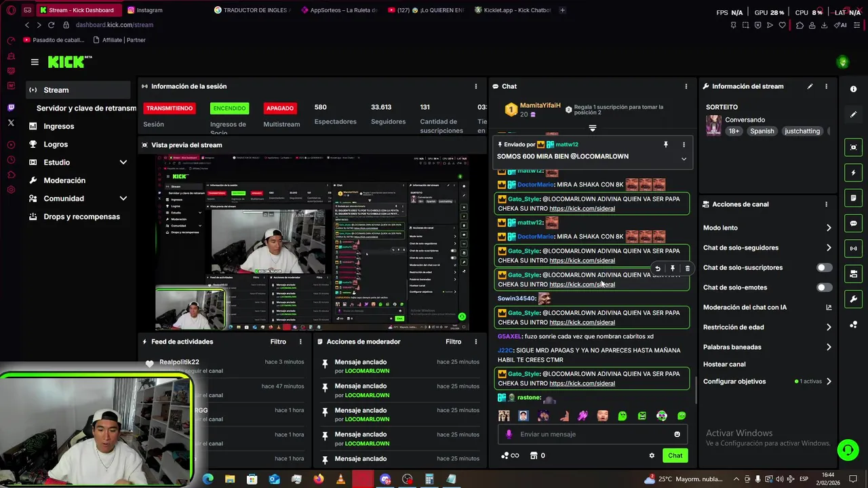Edit stream information with the pencil icon
Screen dimensions: 868x488
810,86
